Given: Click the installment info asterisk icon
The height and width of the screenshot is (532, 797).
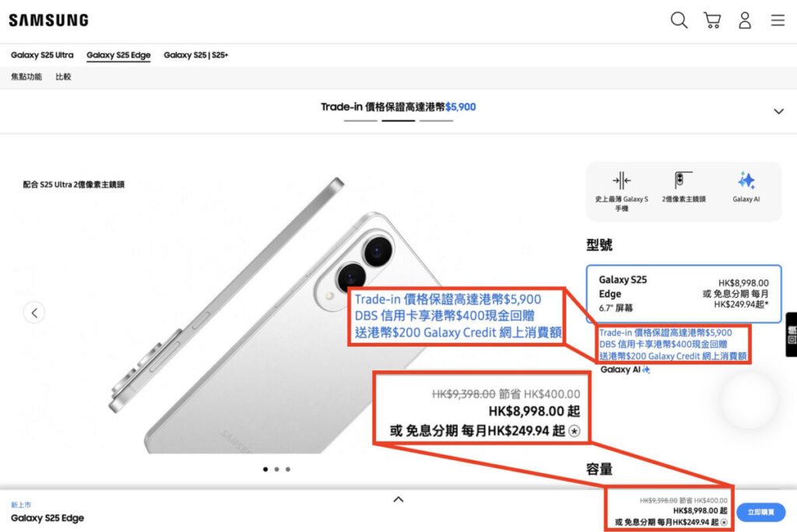Looking at the screenshot, I should click(x=724, y=523).
